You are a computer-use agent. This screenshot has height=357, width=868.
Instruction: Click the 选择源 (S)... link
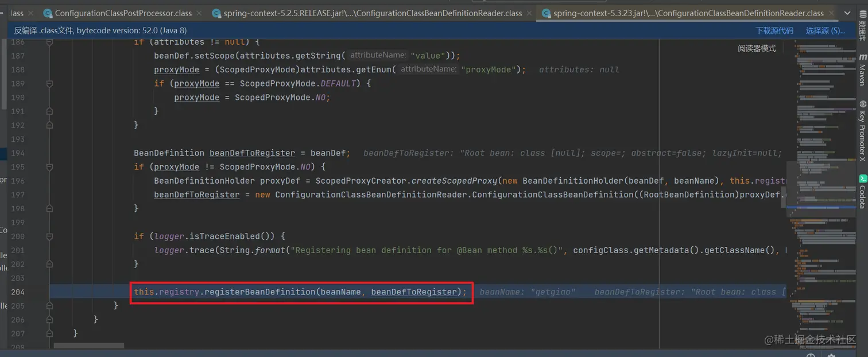[x=826, y=30]
